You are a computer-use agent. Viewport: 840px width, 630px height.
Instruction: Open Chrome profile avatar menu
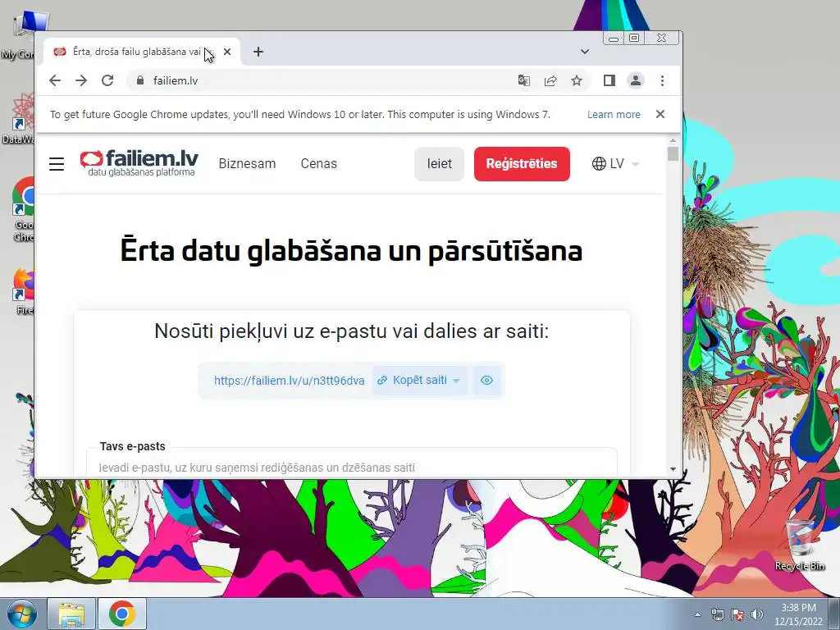pos(636,80)
